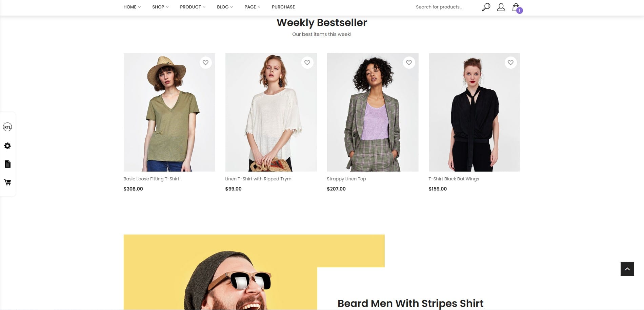The width and height of the screenshot is (644, 310).
Task: Expand the PRODUCT menu dropdown
Action: click(193, 7)
